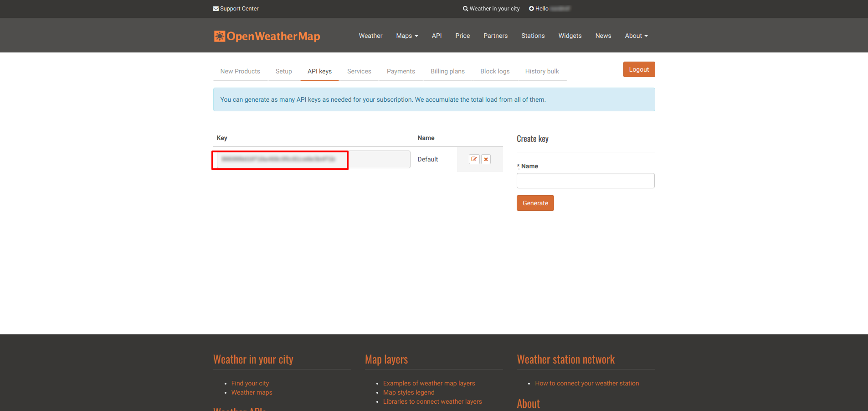Click the Default API key field
This screenshot has width=868, height=411.
tap(313, 159)
